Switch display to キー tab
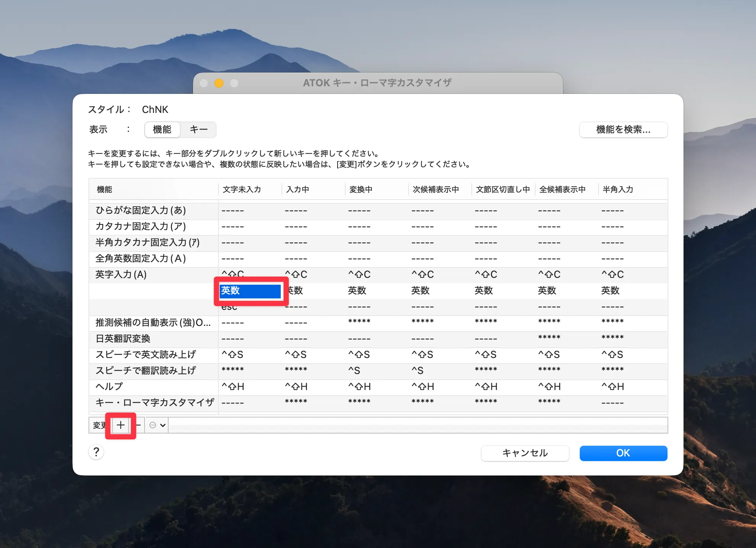This screenshot has width=756, height=548. click(x=199, y=129)
